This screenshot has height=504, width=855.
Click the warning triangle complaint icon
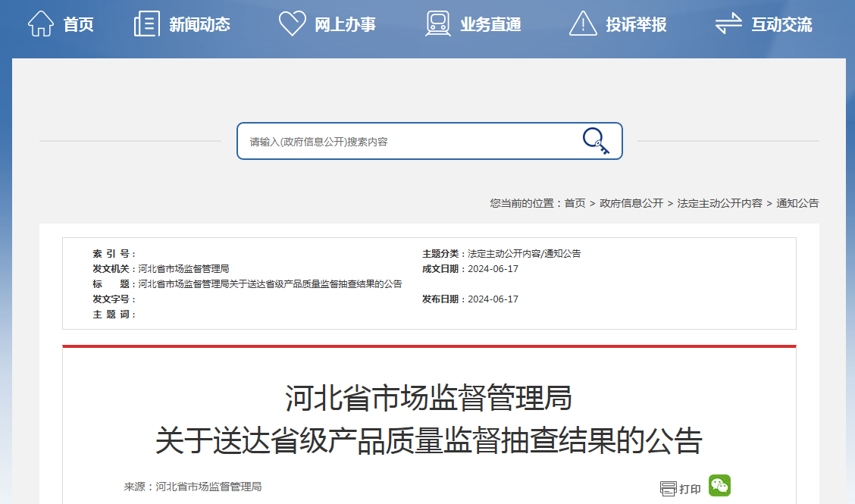(583, 23)
